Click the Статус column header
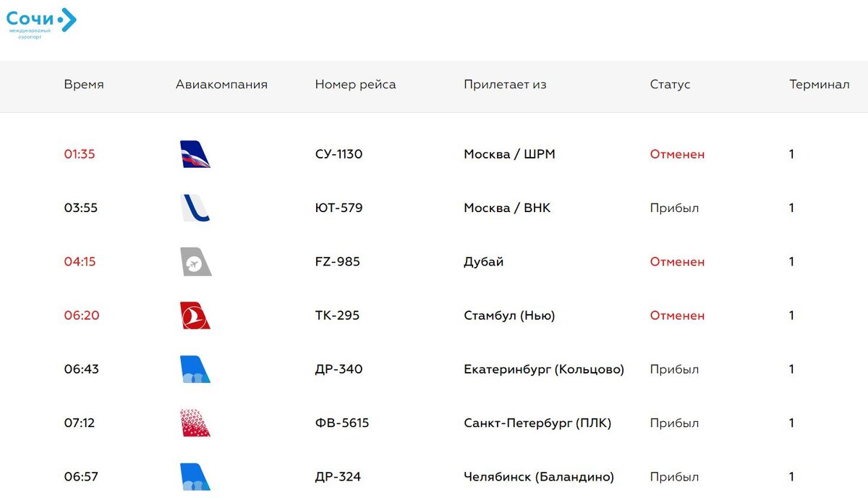The width and height of the screenshot is (868, 503). click(x=670, y=85)
